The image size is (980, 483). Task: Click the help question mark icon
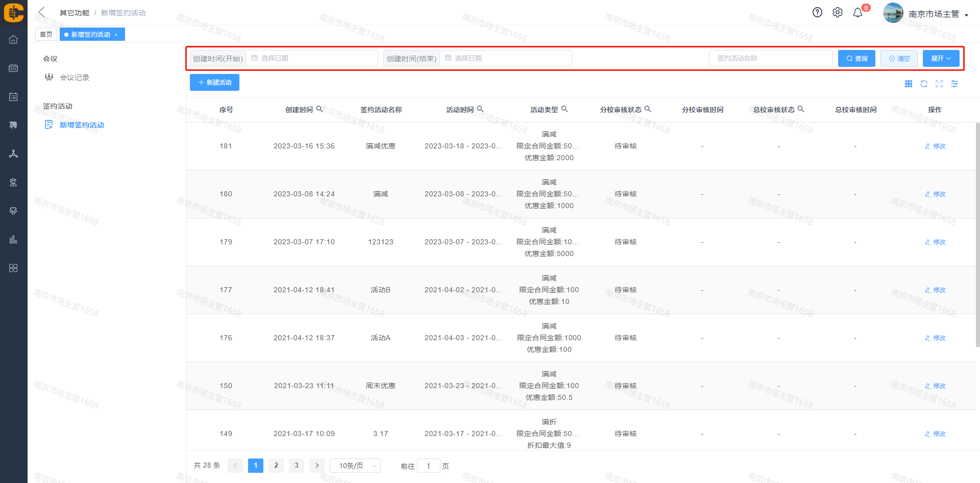pyautogui.click(x=817, y=13)
